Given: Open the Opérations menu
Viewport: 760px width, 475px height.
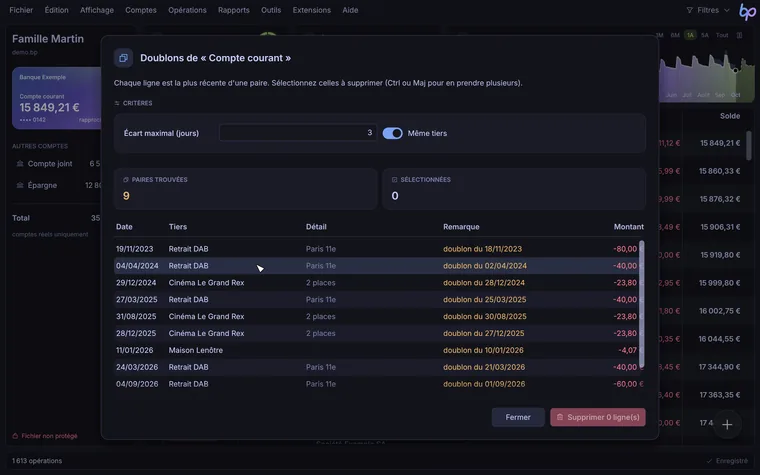Looking at the screenshot, I should 187,10.
